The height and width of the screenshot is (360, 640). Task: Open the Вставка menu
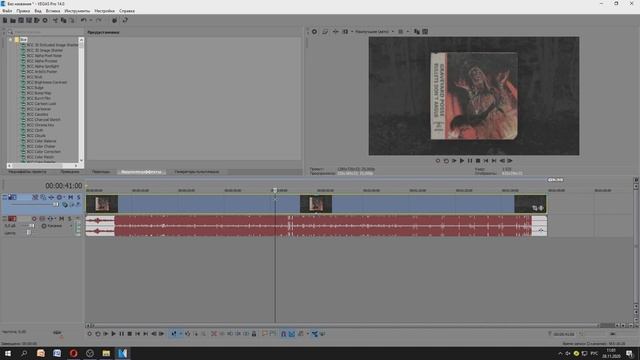[53, 11]
